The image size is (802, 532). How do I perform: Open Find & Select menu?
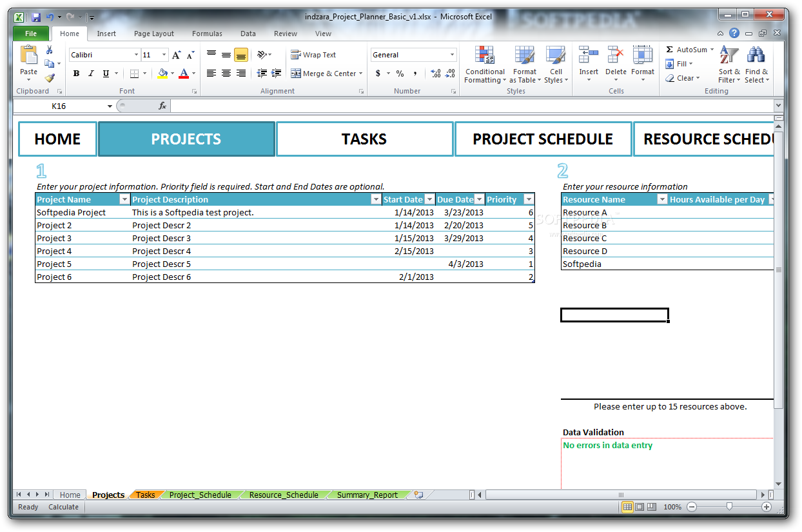pos(756,64)
